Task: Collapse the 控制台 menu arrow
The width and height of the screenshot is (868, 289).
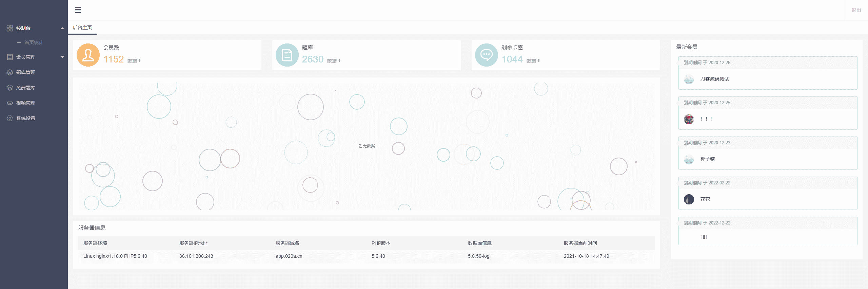Action: (x=62, y=28)
